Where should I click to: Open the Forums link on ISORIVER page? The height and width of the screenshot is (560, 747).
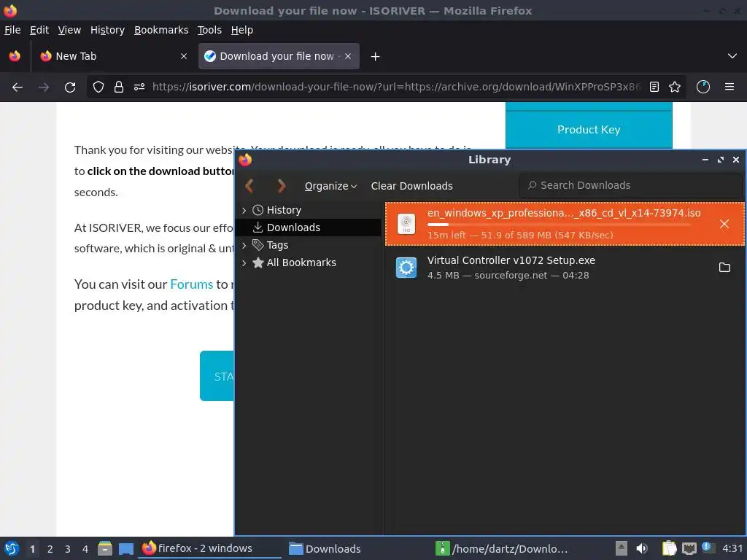click(192, 284)
